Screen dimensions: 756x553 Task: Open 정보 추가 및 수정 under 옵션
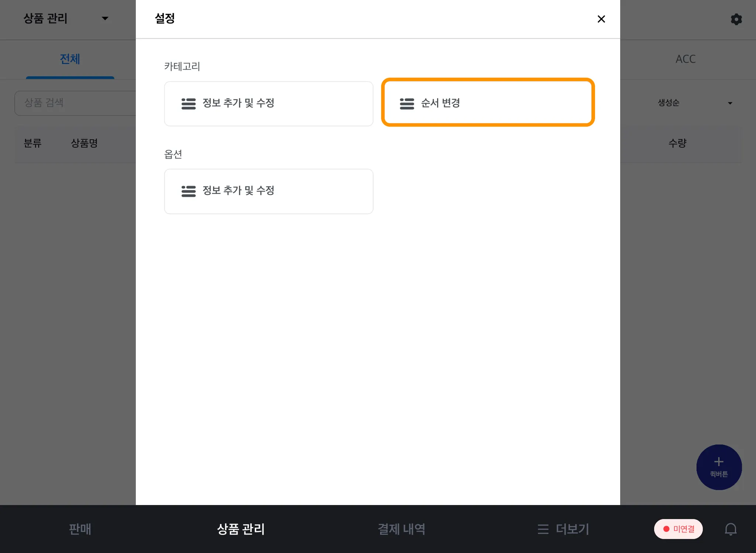(268, 191)
